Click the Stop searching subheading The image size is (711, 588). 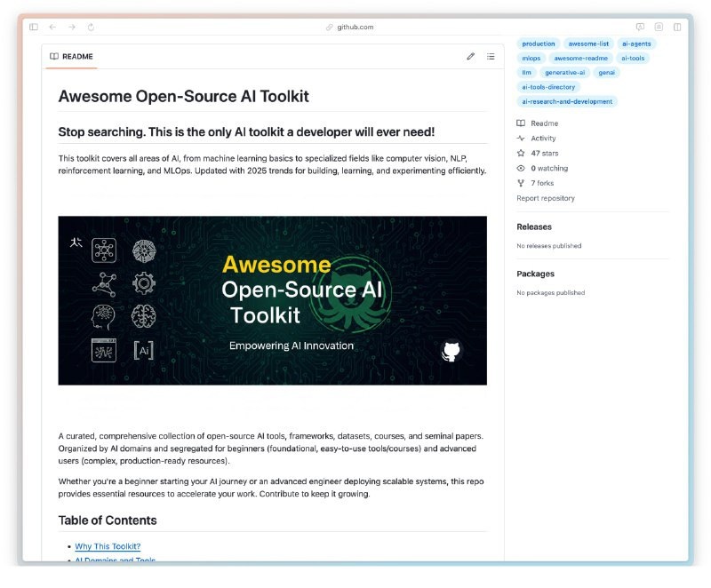point(246,131)
